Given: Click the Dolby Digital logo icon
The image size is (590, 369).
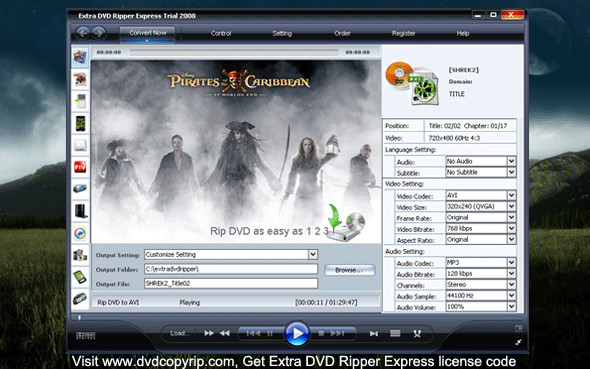Looking at the screenshot, I should pyautogui.click(x=86, y=335).
